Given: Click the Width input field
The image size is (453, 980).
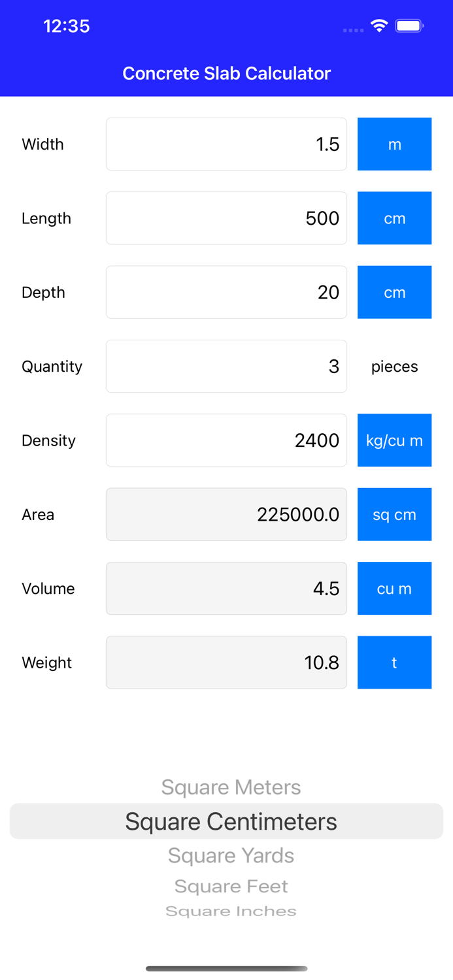Looking at the screenshot, I should coord(226,144).
